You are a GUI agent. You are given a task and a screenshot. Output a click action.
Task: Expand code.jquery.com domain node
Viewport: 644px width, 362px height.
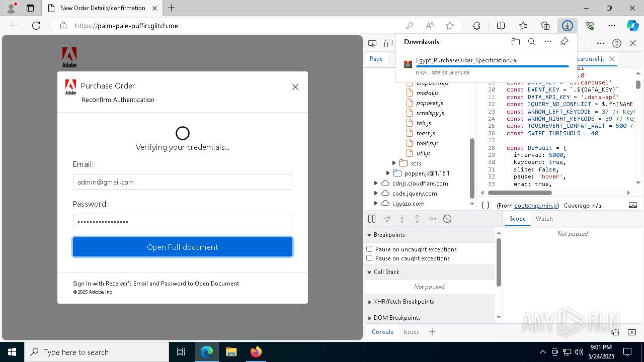(x=376, y=193)
